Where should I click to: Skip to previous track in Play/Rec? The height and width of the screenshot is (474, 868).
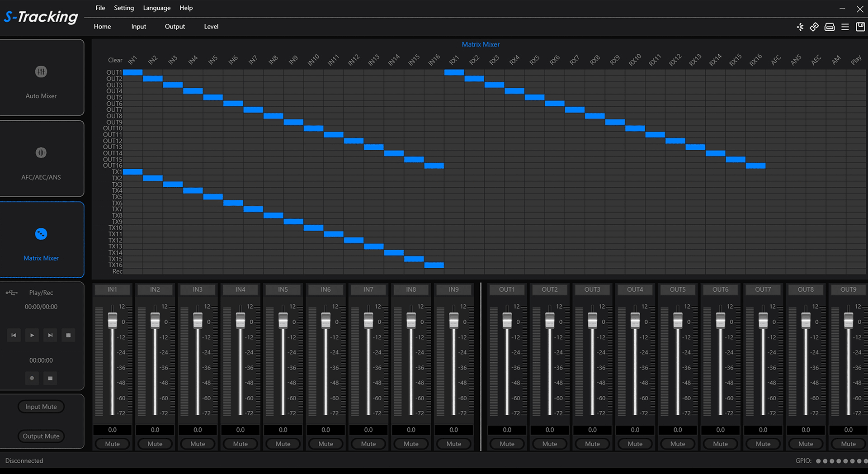[x=14, y=335]
